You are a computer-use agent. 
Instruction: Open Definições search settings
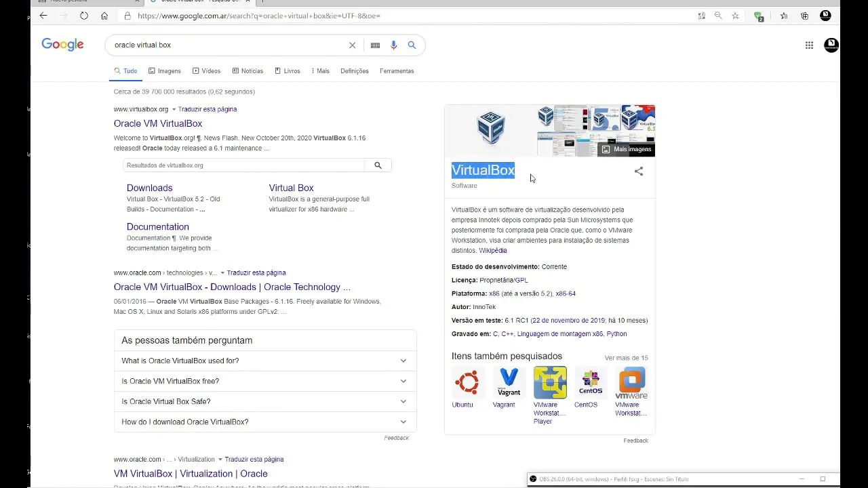coord(355,70)
